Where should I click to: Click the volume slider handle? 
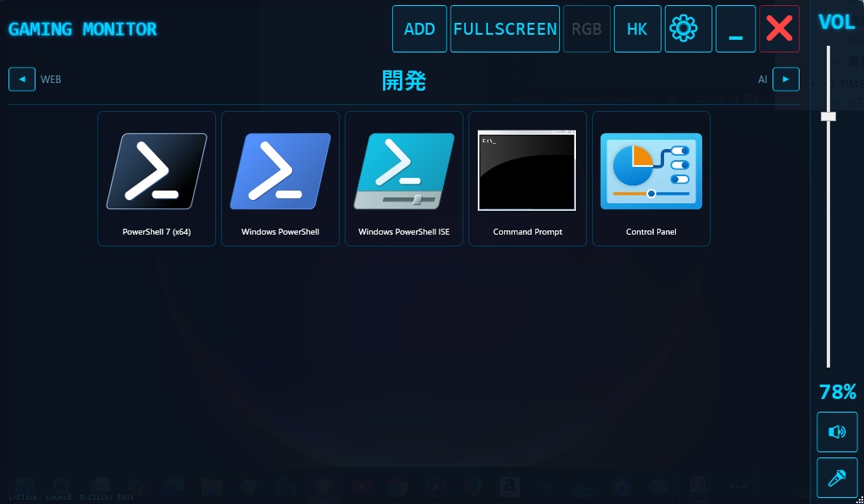[828, 116]
